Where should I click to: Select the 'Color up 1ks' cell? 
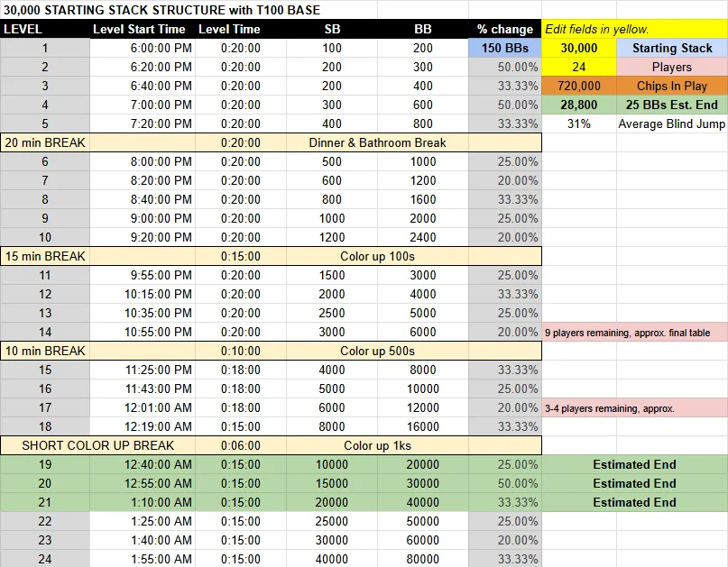point(377,445)
